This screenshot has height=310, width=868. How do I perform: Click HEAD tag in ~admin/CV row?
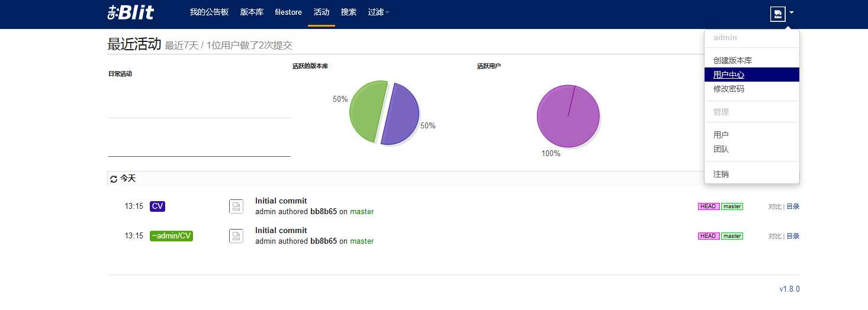[709, 236]
